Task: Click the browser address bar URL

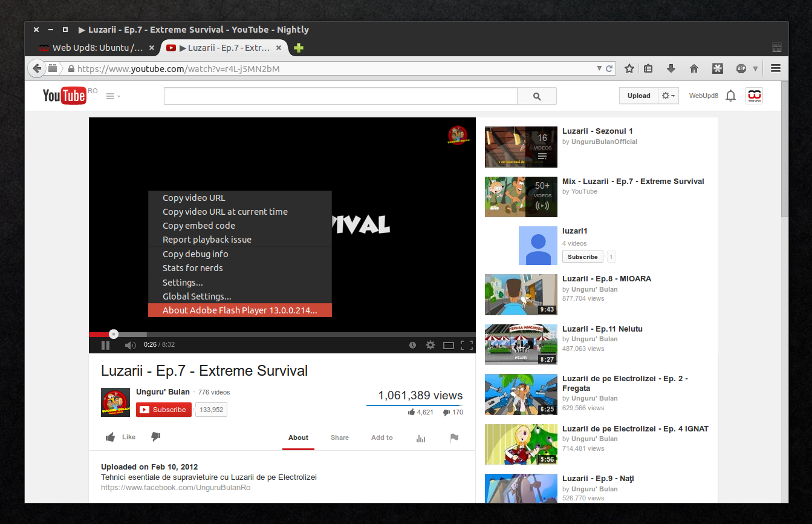Action: tap(178, 69)
